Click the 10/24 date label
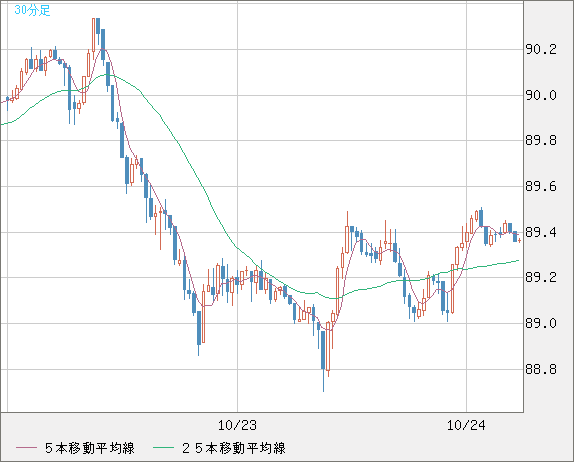 coord(466,425)
